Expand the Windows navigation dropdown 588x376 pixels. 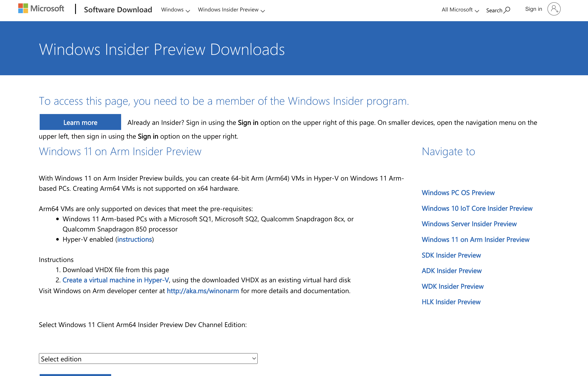[x=175, y=10]
